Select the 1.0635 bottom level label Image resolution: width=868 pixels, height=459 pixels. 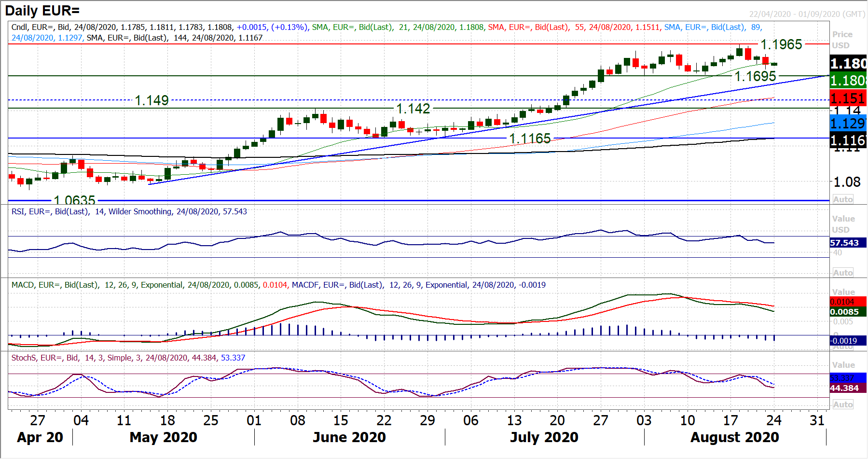coord(74,200)
